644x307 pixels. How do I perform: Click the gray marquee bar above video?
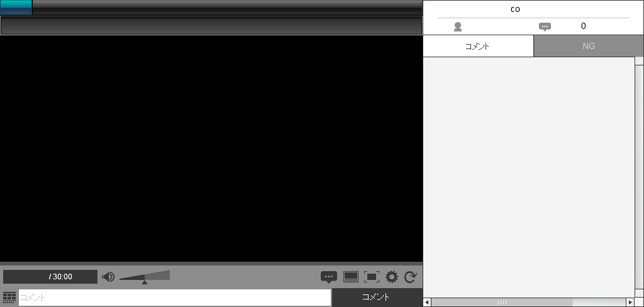211,26
